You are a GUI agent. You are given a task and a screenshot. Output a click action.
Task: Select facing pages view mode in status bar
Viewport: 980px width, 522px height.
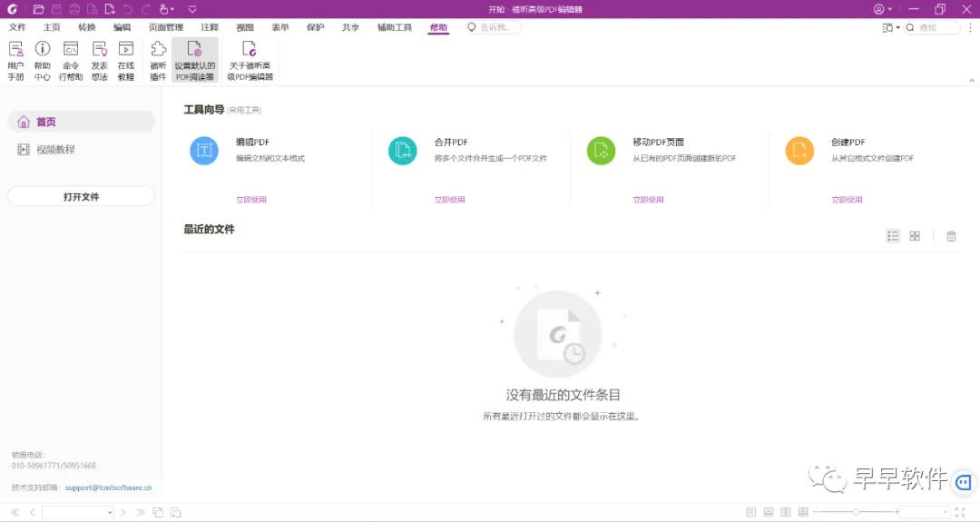tap(786, 513)
